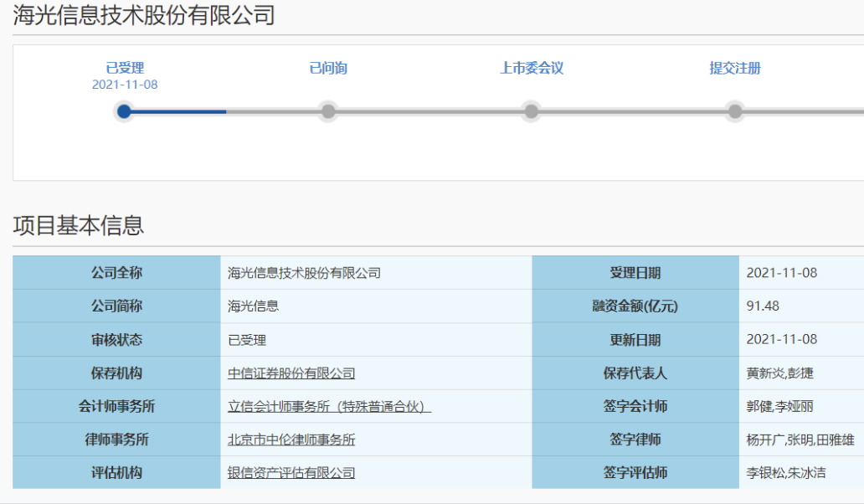
Task: Click the 融资金额(亿元) header cell
Action: (x=635, y=306)
